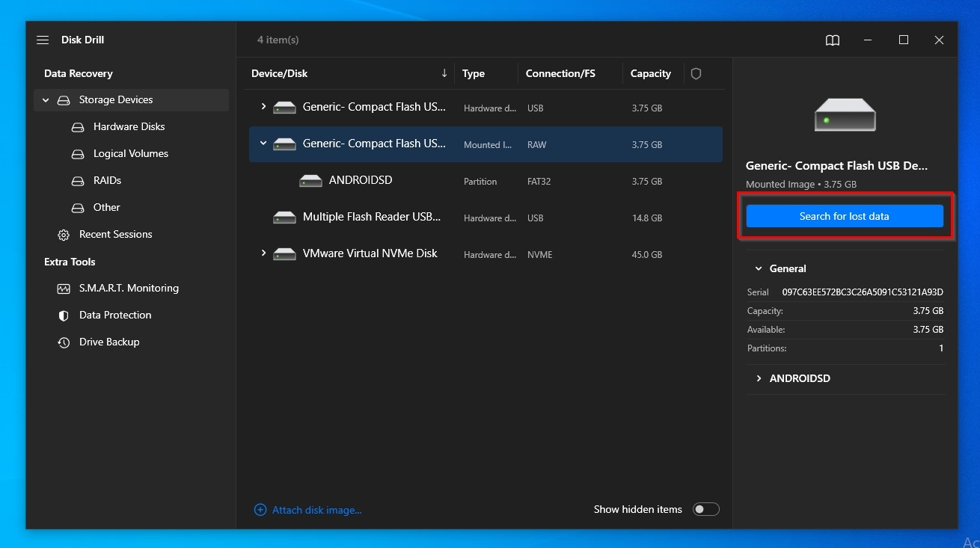
Task: Click Search for lost data button
Action: (x=845, y=217)
